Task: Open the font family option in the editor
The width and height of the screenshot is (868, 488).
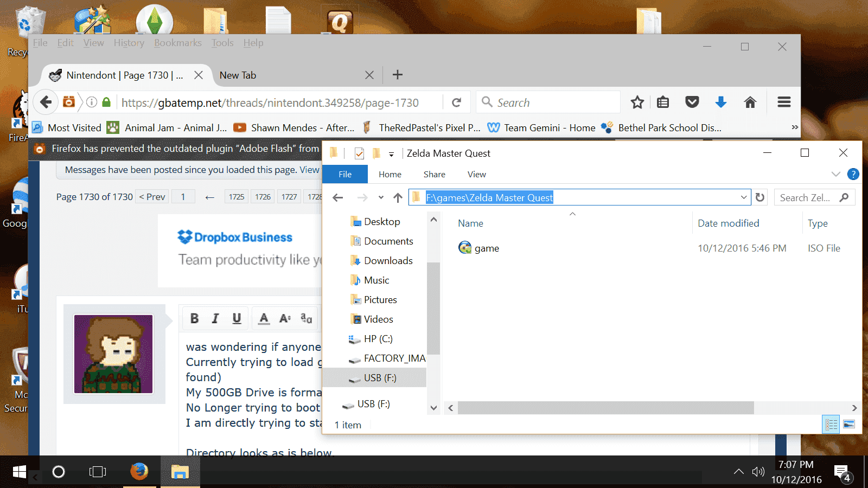Action: (x=307, y=318)
